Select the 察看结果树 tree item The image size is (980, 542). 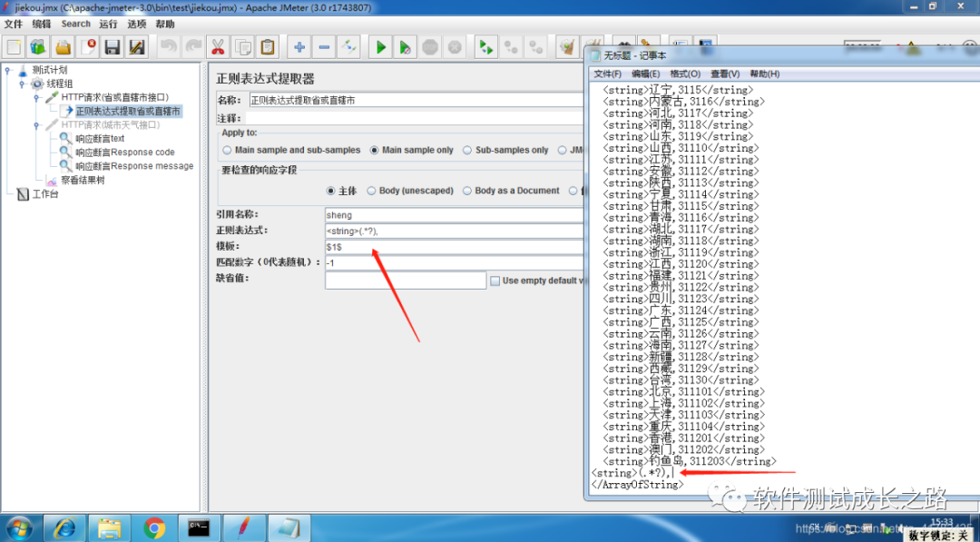click(83, 180)
